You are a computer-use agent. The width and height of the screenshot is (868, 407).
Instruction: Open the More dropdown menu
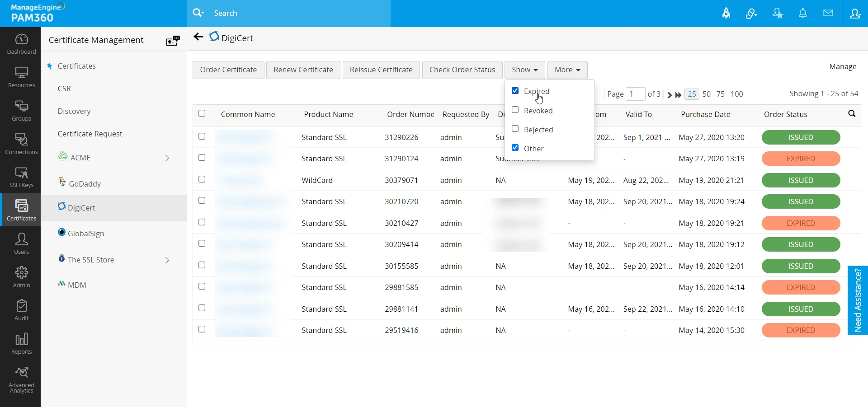(567, 70)
